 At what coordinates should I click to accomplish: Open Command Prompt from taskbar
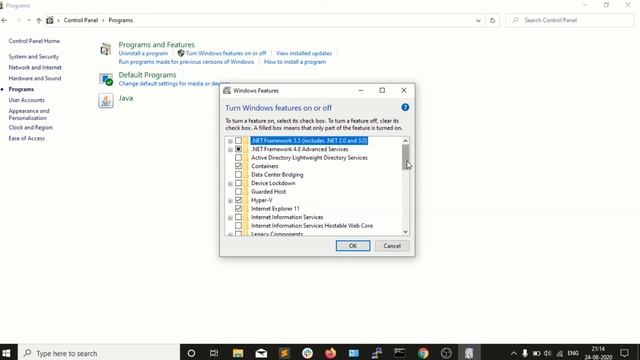(x=400, y=353)
